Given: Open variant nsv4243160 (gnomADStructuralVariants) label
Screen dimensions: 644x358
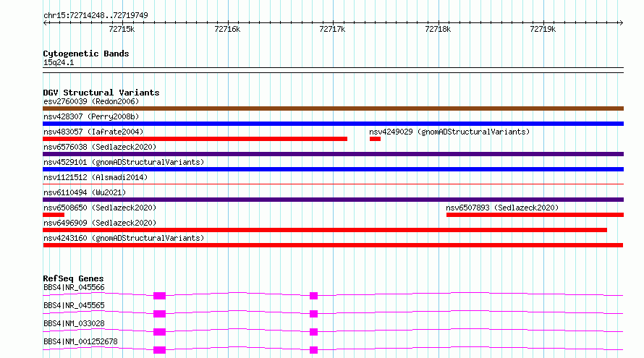Looking at the screenshot, I should [x=124, y=238].
